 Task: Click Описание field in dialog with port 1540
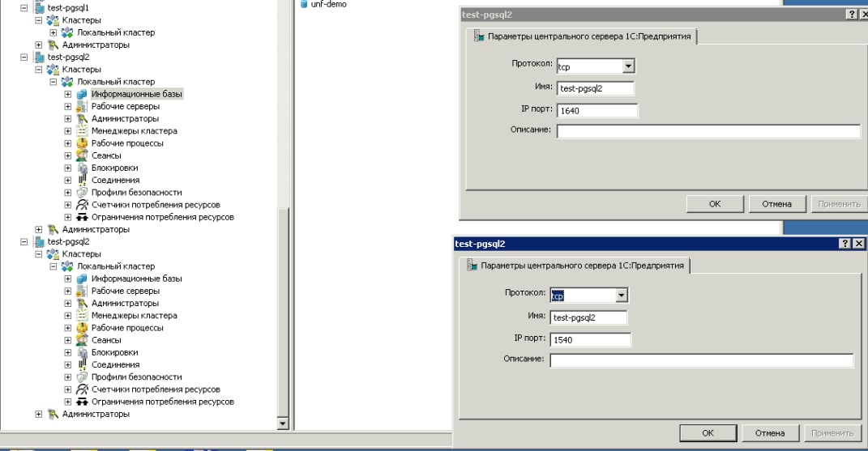coord(702,360)
